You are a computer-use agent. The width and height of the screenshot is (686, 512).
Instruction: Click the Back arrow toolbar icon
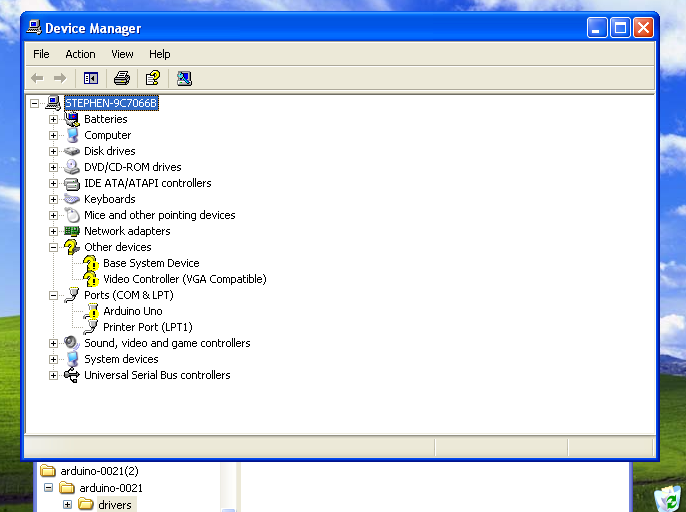click(x=37, y=78)
